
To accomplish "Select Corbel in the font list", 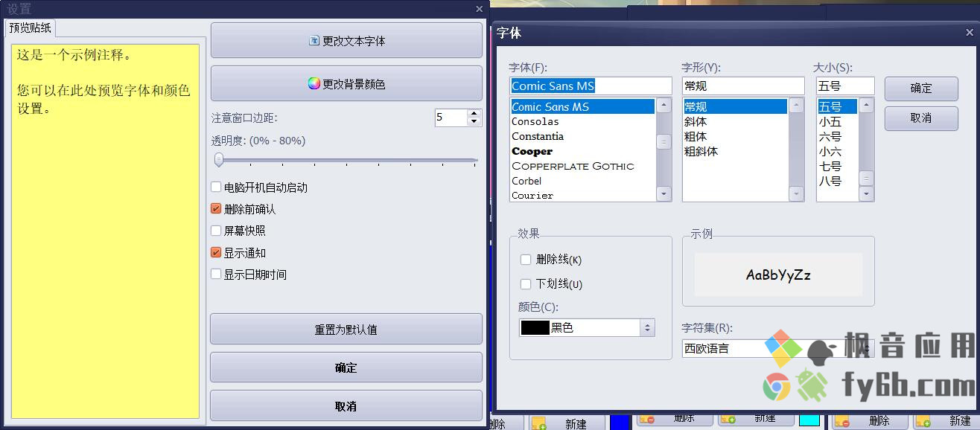I will tap(582, 181).
